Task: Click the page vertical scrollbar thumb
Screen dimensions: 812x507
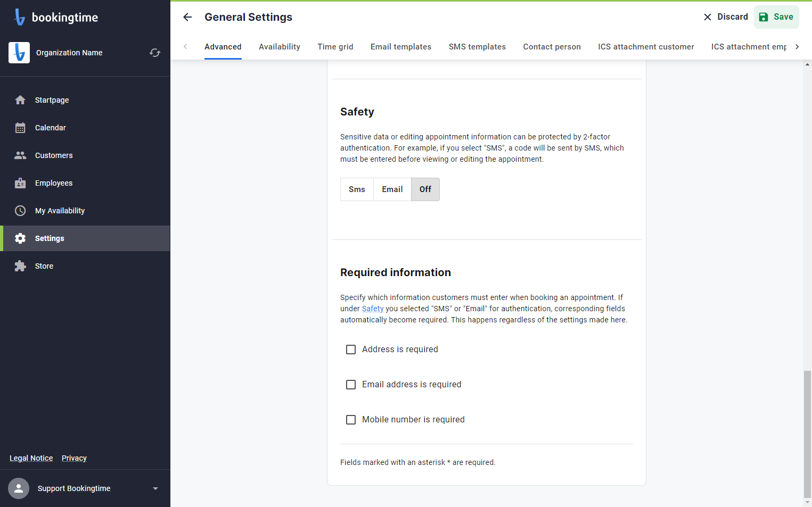Action: [x=808, y=434]
